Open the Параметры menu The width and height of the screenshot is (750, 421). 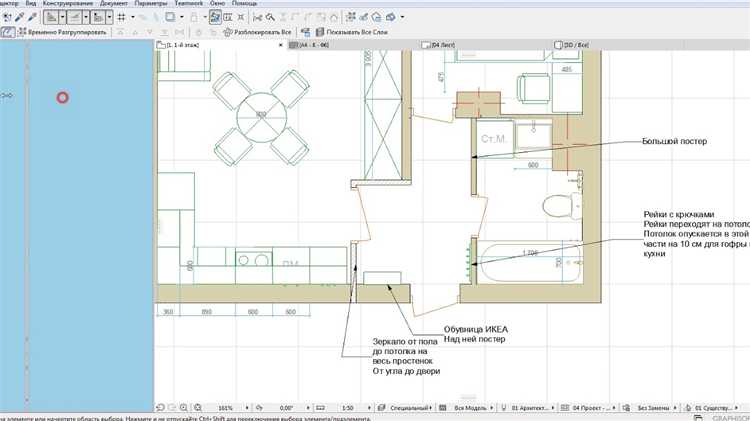click(x=151, y=3)
